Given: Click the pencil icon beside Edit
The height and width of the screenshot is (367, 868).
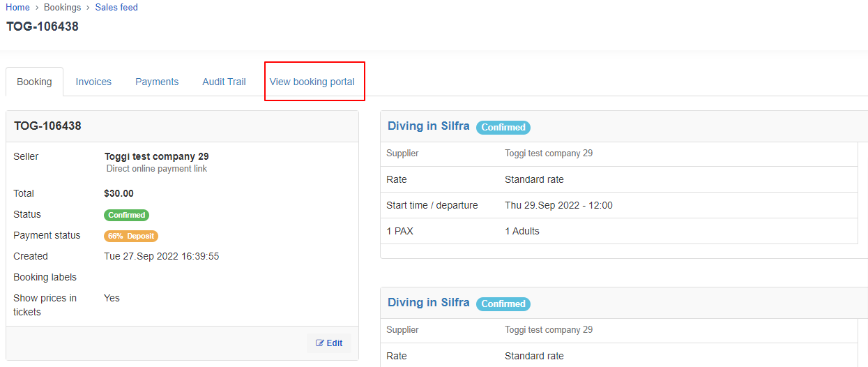Looking at the screenshot, I should (320, 343).
